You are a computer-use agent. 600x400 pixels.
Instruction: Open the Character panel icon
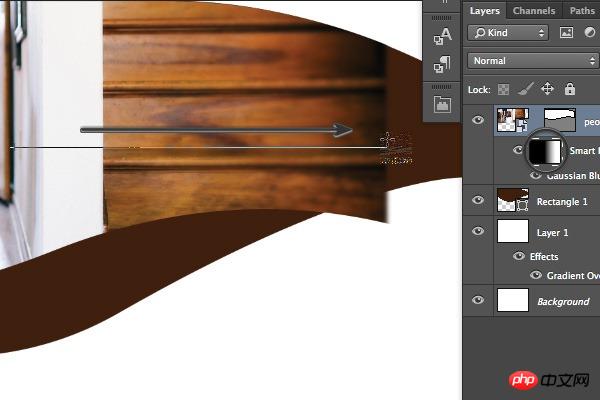pos(442,37)
